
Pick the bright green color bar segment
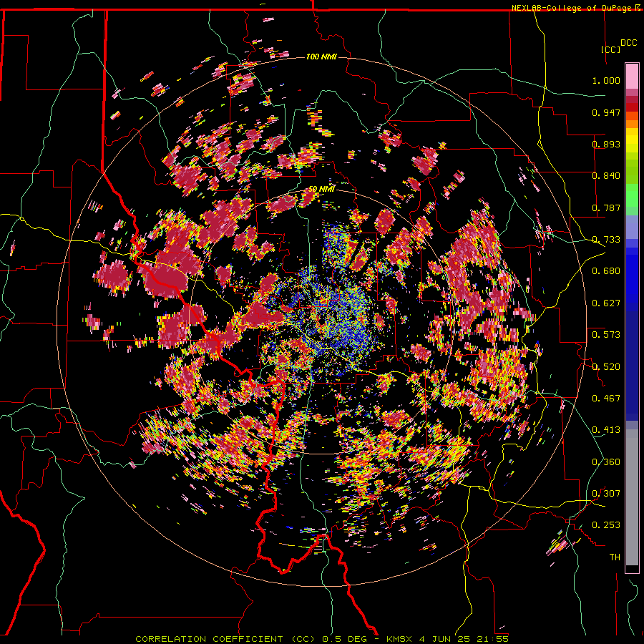(x=632, y=195)
